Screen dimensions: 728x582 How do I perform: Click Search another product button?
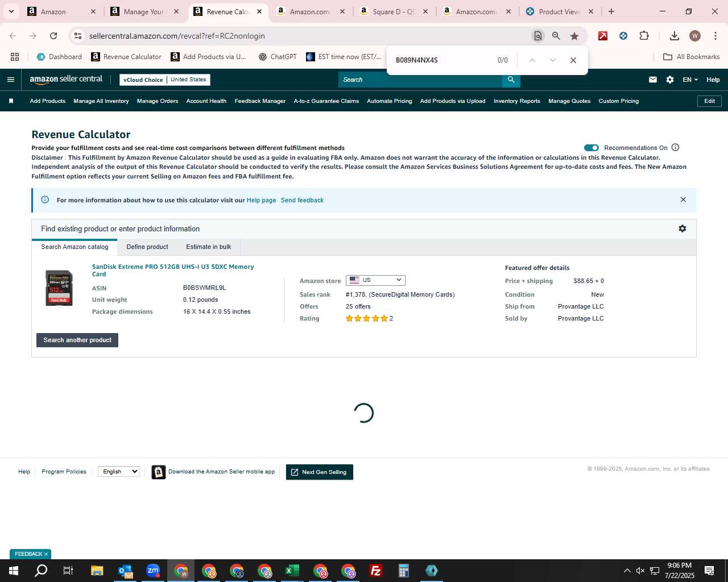pyautogui.click(x=77, y=340)
